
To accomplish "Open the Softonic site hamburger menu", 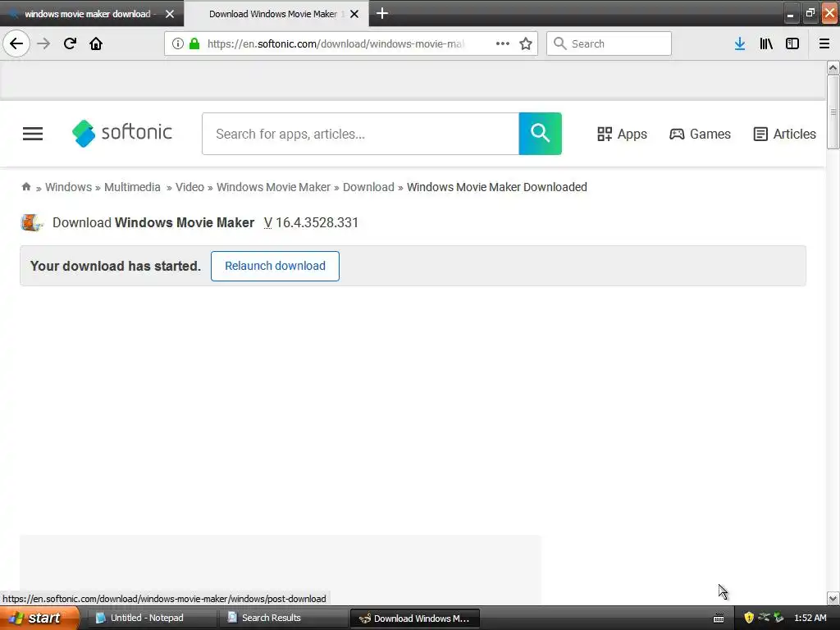I will click(x=33, y=134).
